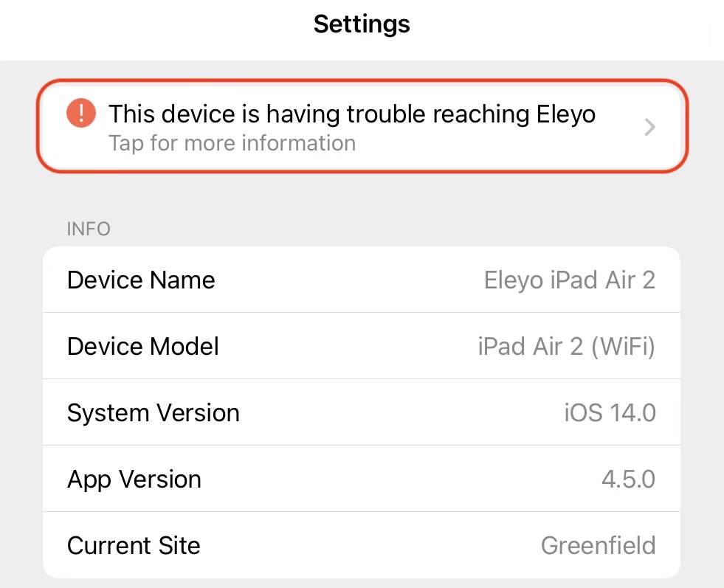Select the System Version label

click(x=154, y=412)
